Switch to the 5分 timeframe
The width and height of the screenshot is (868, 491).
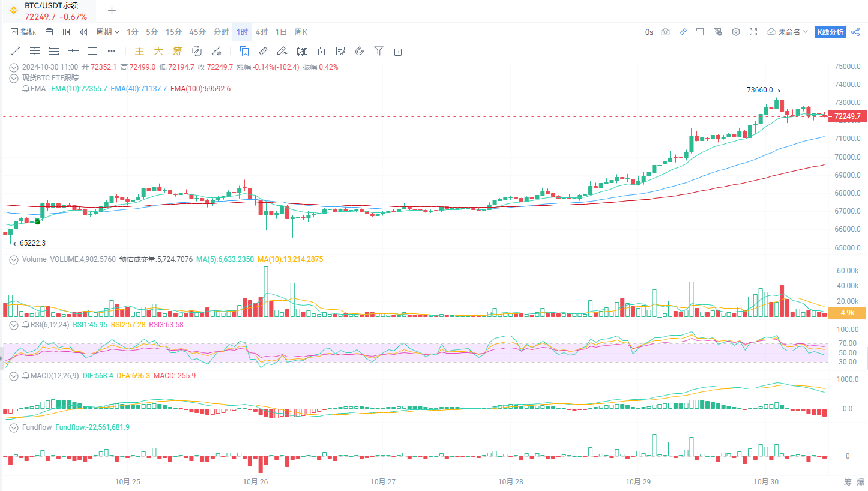(x=152, y=32)
